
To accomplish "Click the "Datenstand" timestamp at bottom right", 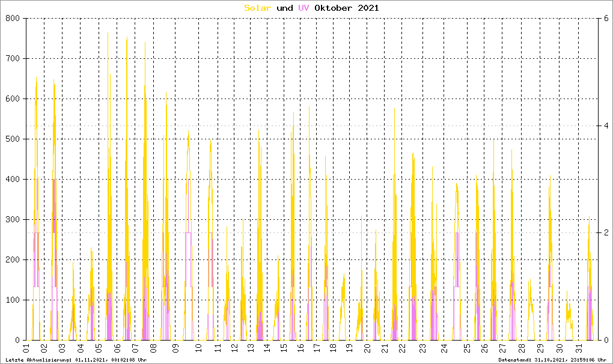I will [x=552, y=359].
